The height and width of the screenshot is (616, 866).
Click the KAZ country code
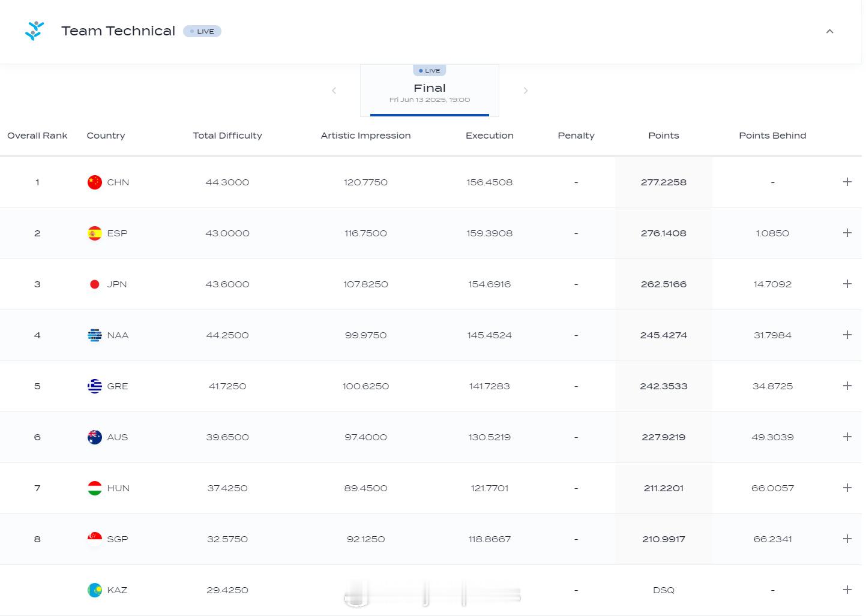[117, 590]
